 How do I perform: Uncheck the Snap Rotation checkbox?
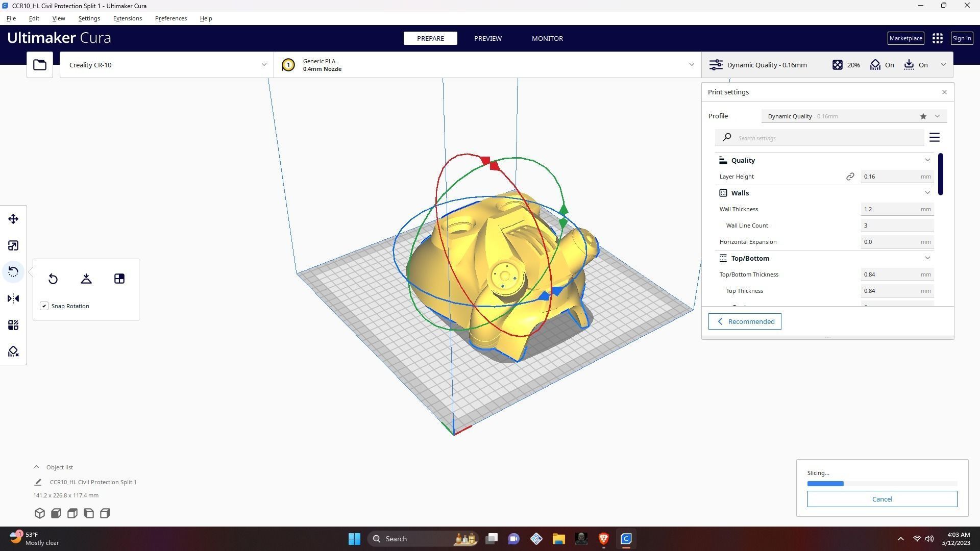[x=44, y=306]
